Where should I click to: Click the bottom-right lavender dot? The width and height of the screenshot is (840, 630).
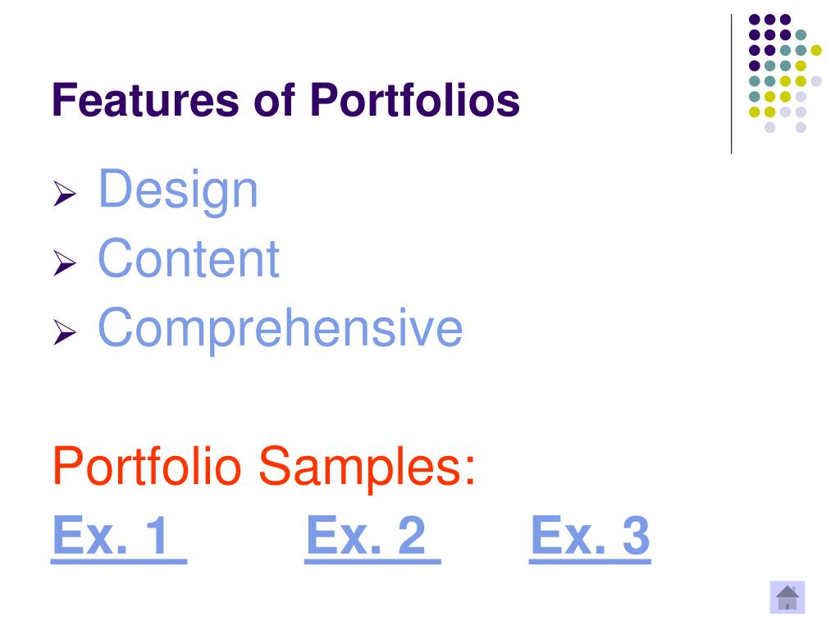[x=801, y=127]
